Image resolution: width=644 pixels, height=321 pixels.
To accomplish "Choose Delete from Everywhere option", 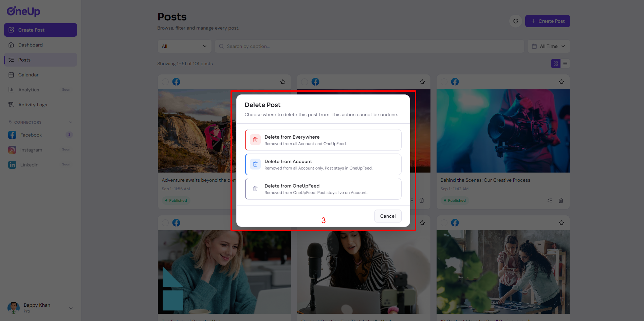I will pyautogui.click(x=323, y=140).
